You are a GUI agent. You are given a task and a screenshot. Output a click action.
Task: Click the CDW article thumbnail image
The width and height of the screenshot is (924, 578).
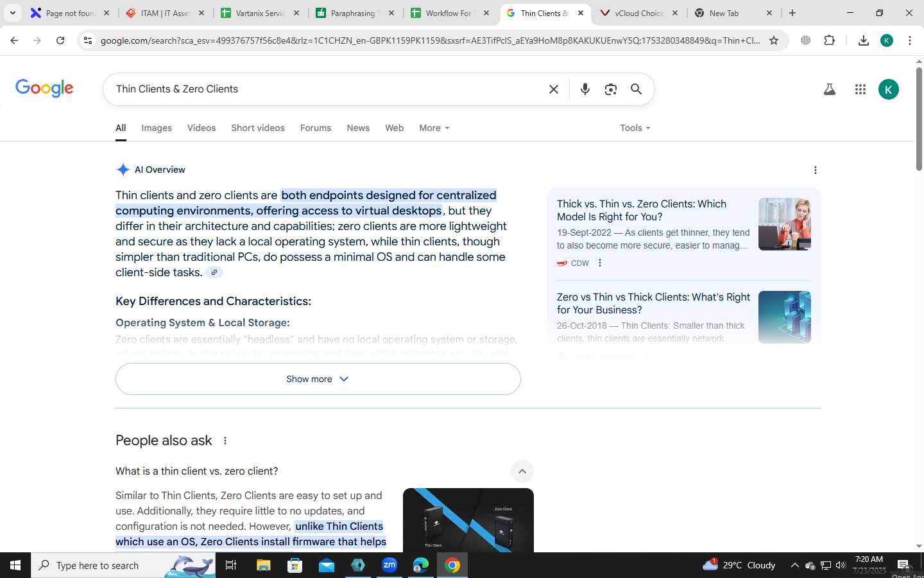[x=785, y=224]
